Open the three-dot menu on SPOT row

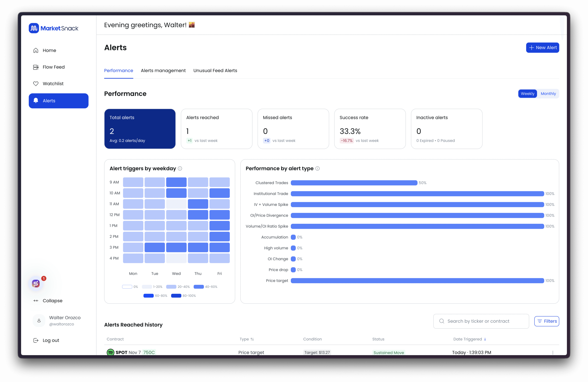(x=553, y=352)
